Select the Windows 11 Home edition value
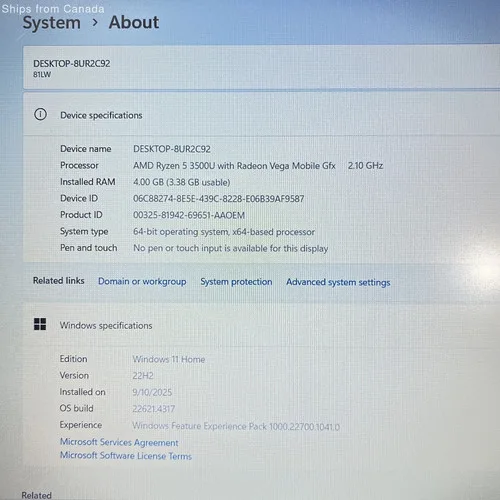 click(169, 359)
